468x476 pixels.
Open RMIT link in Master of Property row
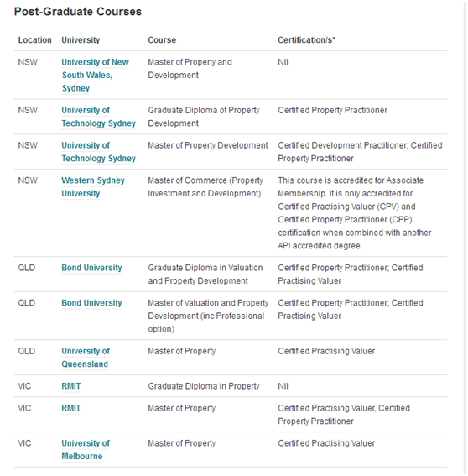[71, 408]
